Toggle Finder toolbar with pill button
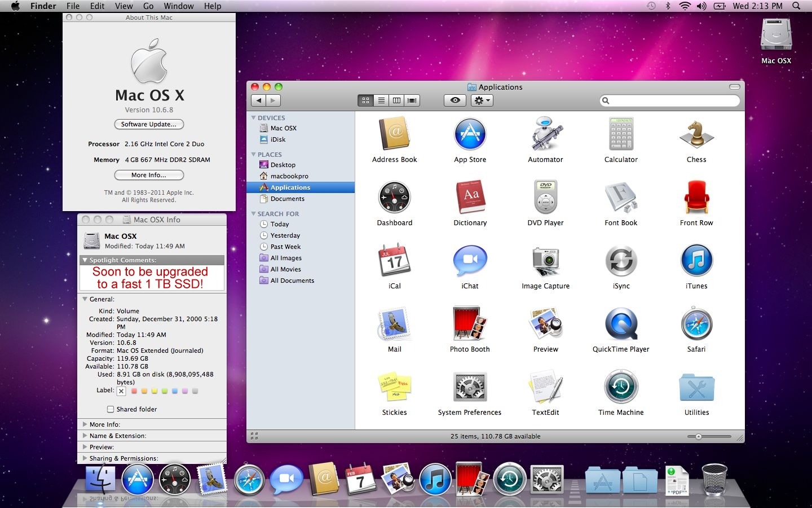Screen dimensions: 812x508 pyautogui.click(x=734, y=87)
